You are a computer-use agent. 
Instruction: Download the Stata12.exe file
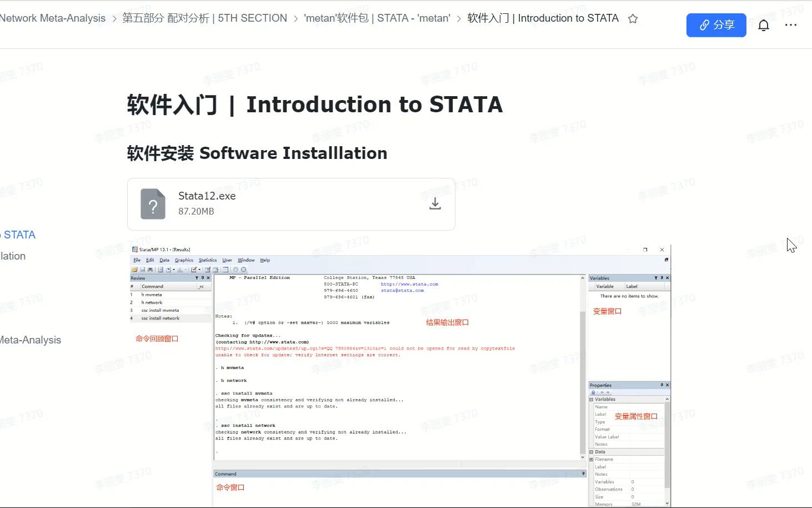[435, 204]
